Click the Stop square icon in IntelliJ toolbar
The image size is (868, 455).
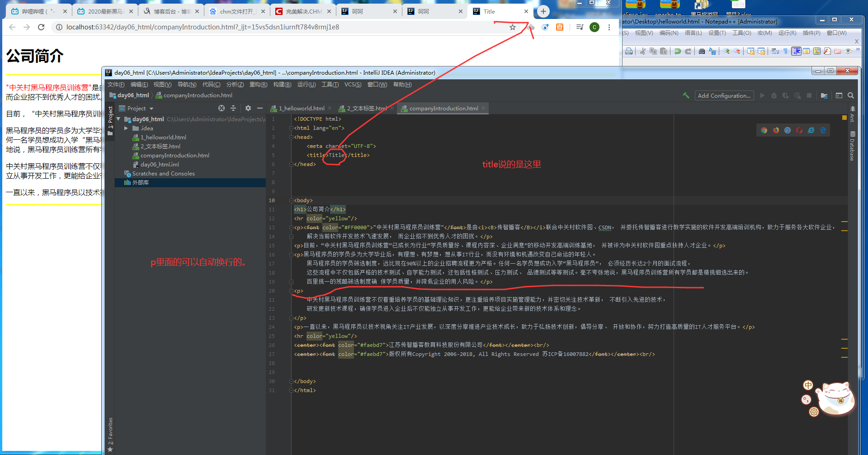[809, 95]
